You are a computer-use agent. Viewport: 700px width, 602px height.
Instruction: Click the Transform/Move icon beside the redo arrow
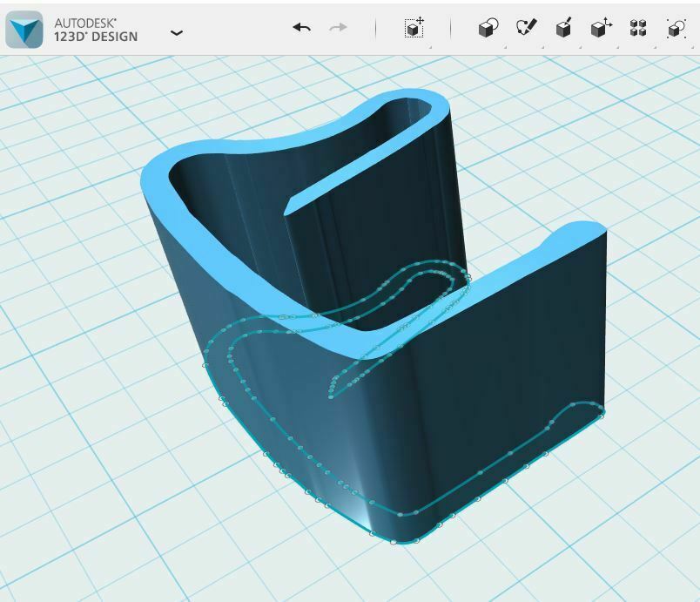(415, 27)
